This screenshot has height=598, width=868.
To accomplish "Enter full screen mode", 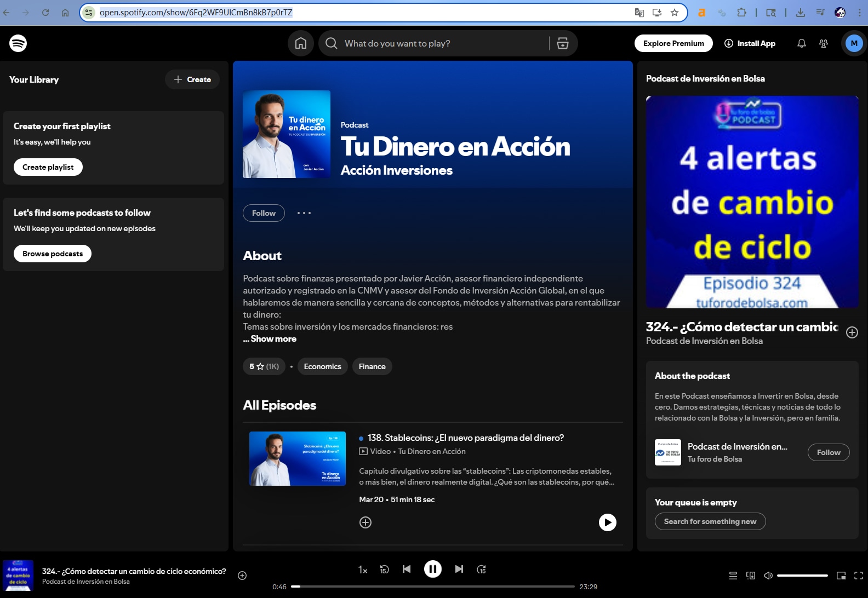I will (859, 576).
